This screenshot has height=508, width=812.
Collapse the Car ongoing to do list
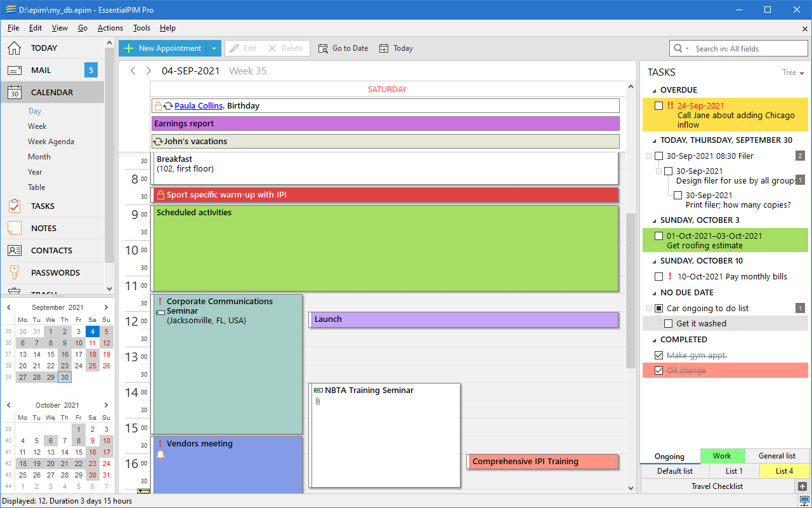649,309
